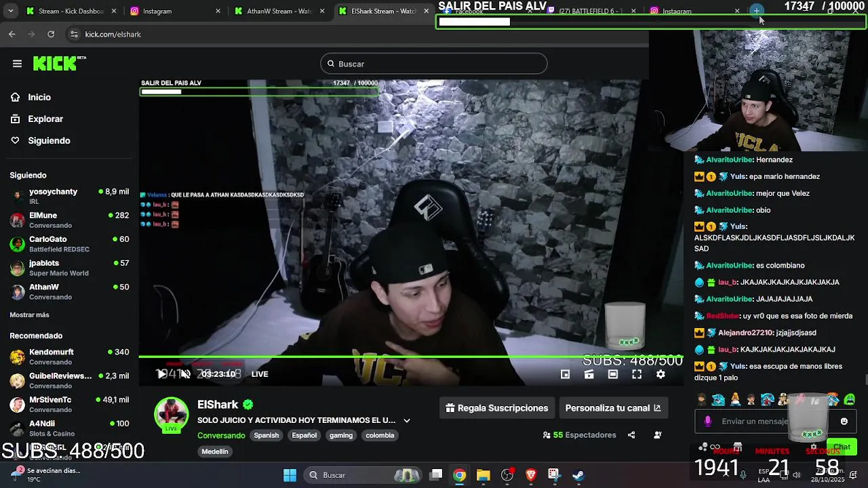868x488 pixels.
Task: Click Regala Suscripciones button
Action: click(497, 408)
